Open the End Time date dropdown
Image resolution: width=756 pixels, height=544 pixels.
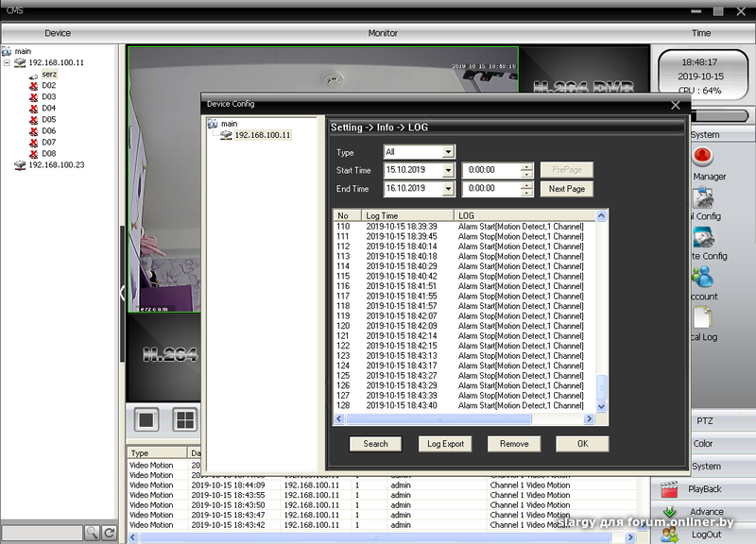(449, 189)
